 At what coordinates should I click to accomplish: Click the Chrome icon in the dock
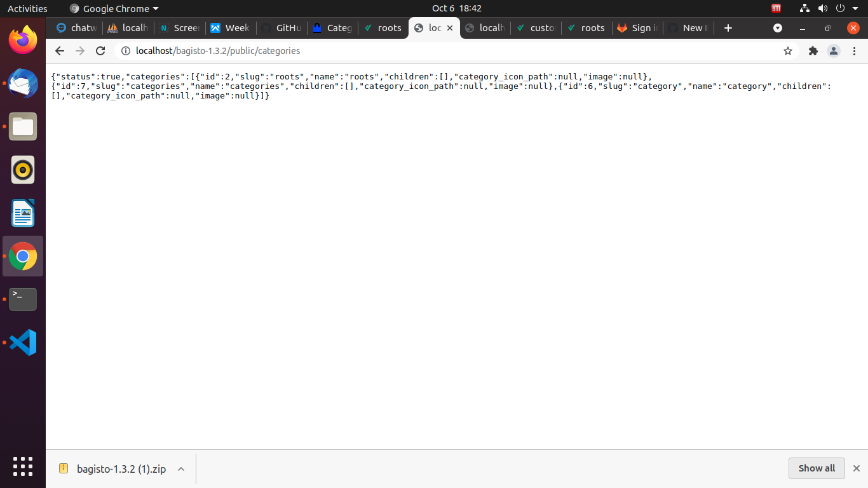[x=23, y=256]
